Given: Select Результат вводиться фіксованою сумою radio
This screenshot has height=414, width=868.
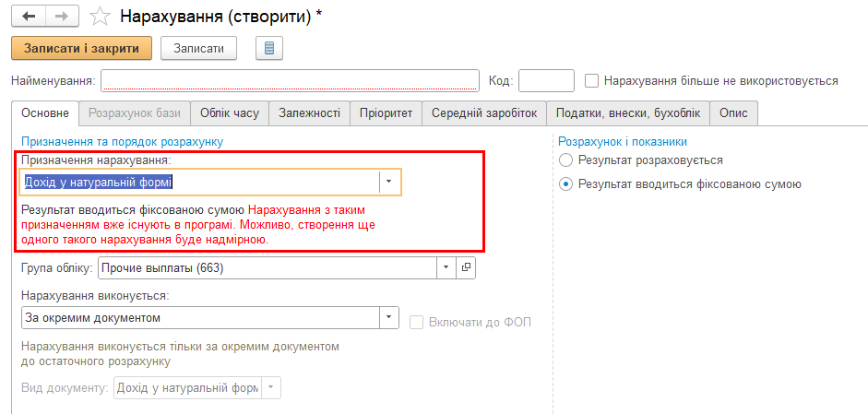Looking at the screenshot, I should coord(565,184).
